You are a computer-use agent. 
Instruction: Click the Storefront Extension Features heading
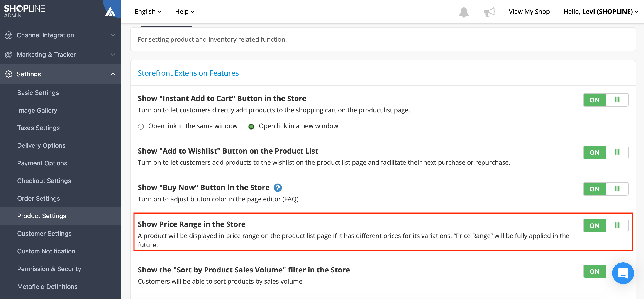[x=188, y=73]
